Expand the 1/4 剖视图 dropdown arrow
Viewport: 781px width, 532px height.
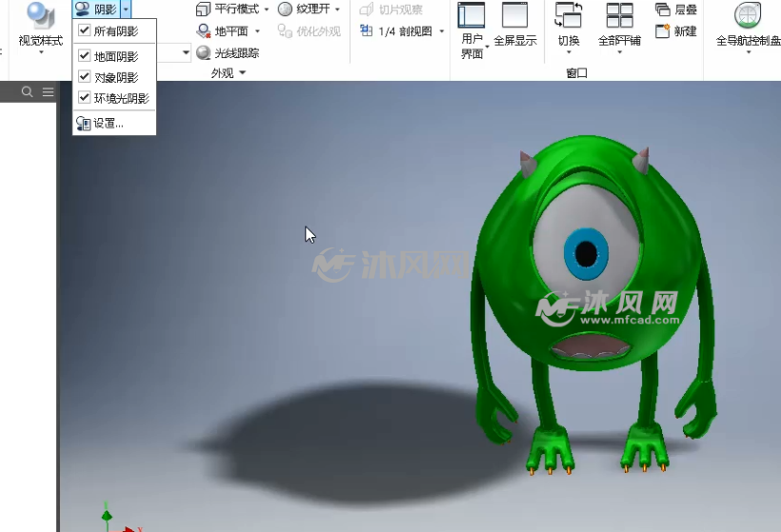(x=442, y=31)
